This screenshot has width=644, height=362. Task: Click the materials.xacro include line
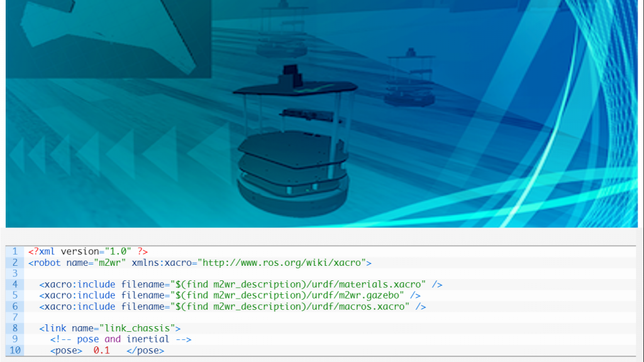pyautogui.click(x=241, y=284)
